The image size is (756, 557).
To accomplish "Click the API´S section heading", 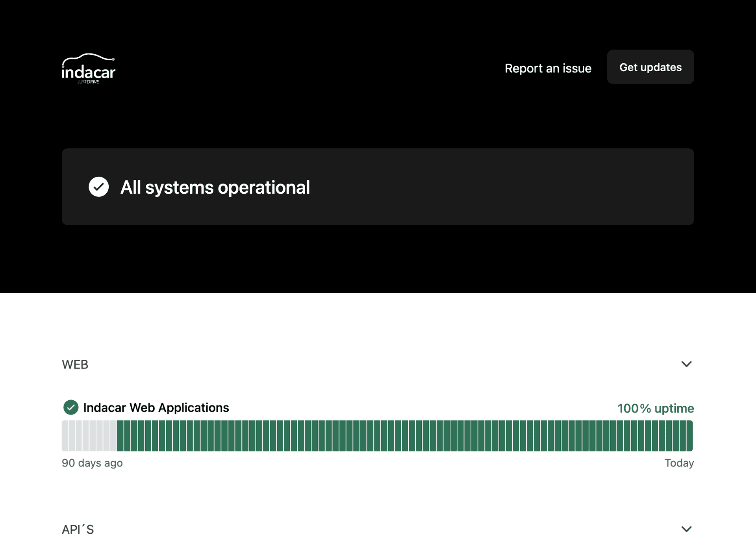I will point(78,529).
